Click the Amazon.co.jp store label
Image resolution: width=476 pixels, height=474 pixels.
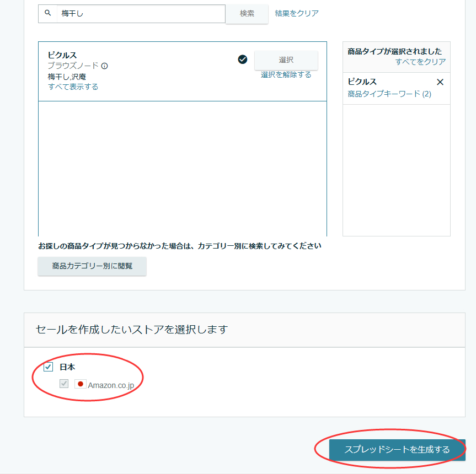(x=111, y=385)
